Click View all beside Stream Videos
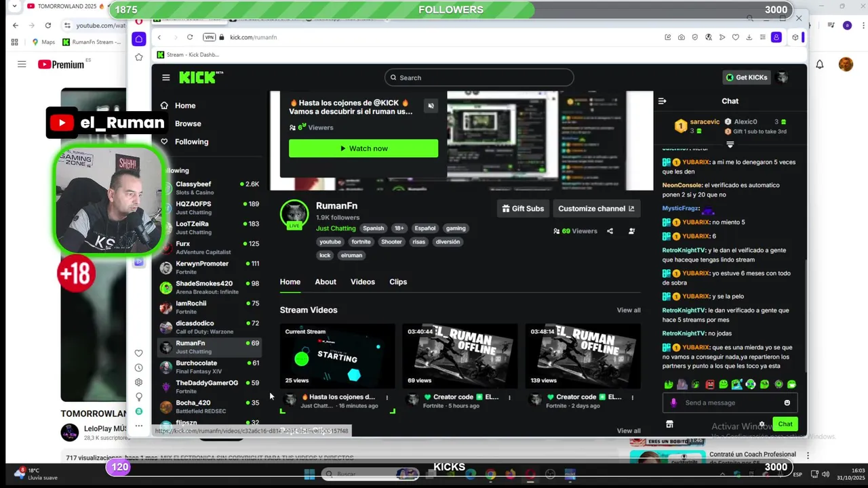Screen dimensions: 868x488 (x=629, y=310)
